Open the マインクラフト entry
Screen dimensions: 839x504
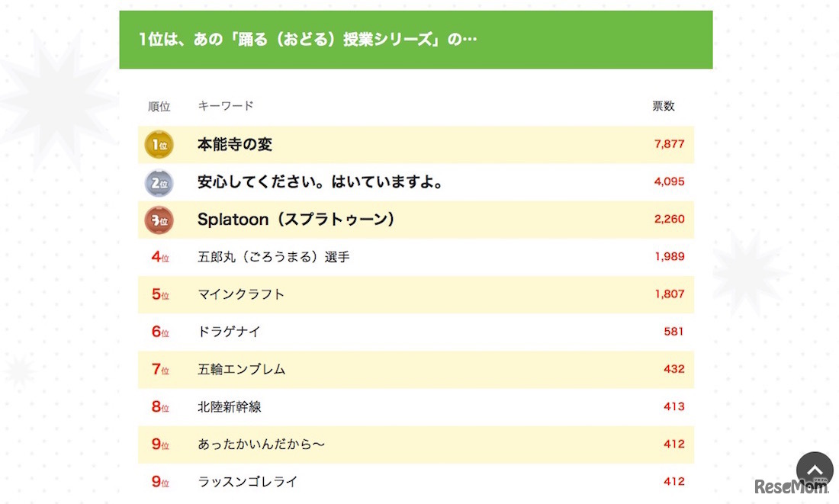[x=240, y=294]
